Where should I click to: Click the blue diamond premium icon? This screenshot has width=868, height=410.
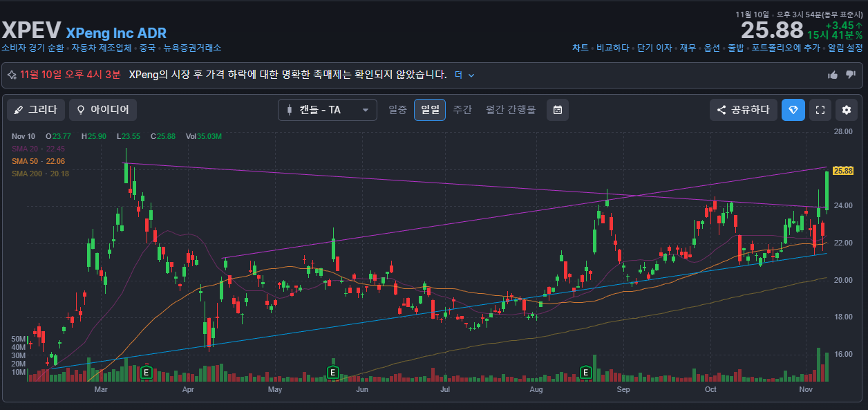793,110
